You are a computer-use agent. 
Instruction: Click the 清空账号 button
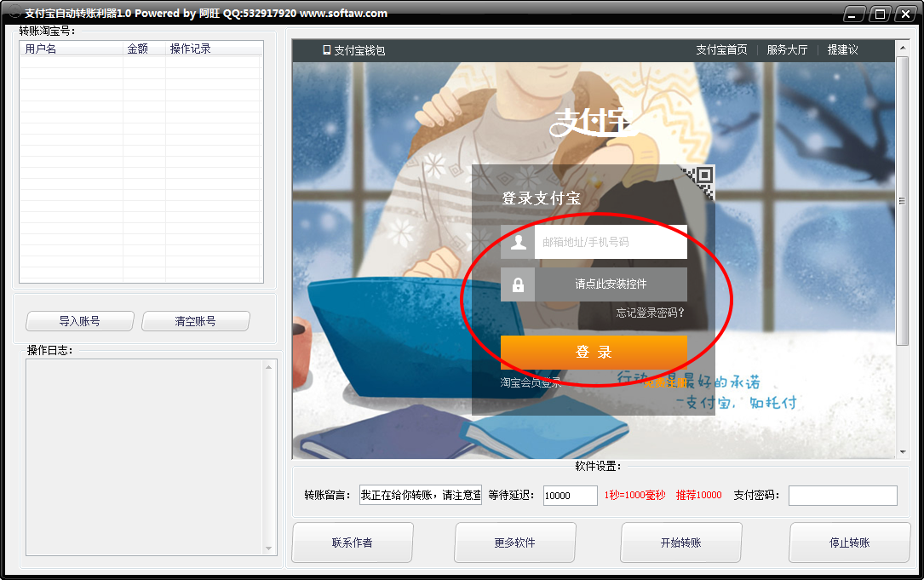pyautogui.click(x=195, y=321)
